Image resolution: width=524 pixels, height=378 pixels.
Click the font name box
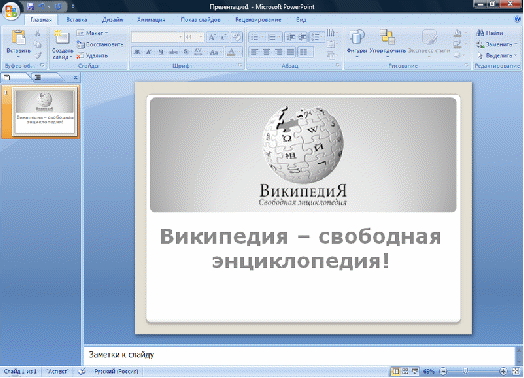[x=157, y=37]
